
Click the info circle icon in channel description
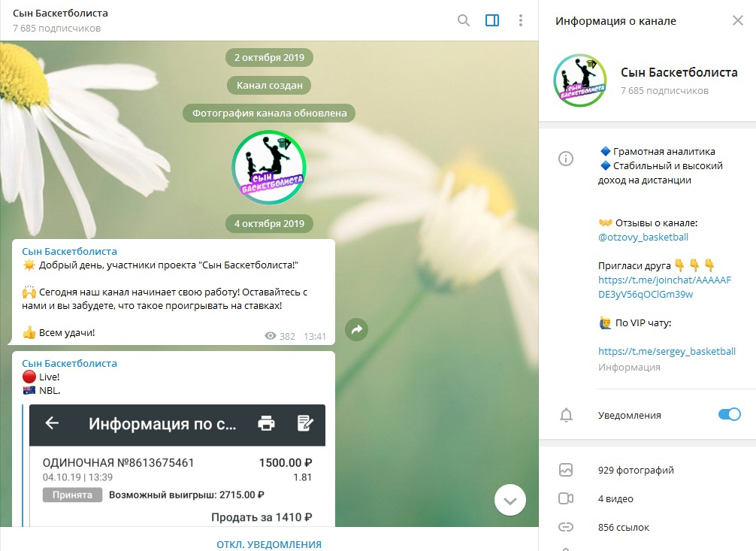tap(566, 159)
